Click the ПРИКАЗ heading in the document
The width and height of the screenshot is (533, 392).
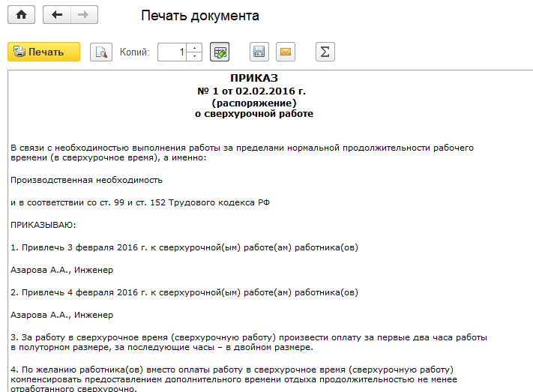(x=254, y=78)
